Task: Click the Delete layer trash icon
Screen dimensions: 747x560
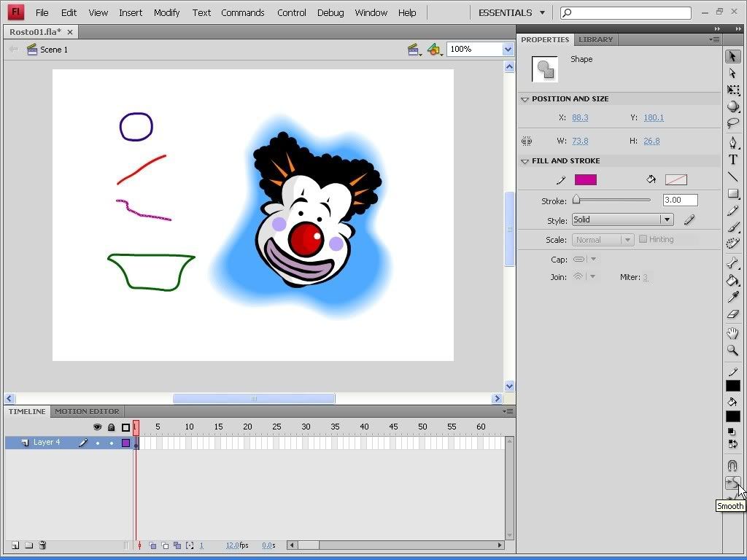Action: point(42,545)
